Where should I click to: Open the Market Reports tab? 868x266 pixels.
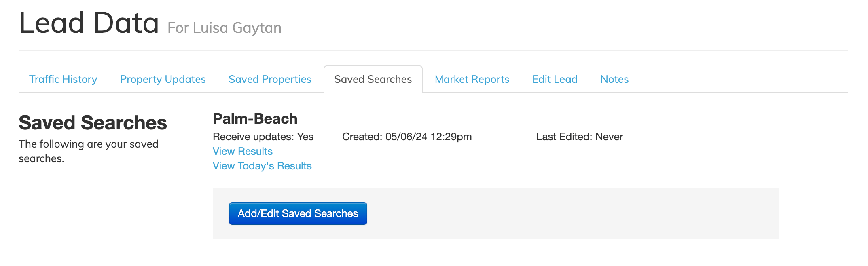[472, 79]
